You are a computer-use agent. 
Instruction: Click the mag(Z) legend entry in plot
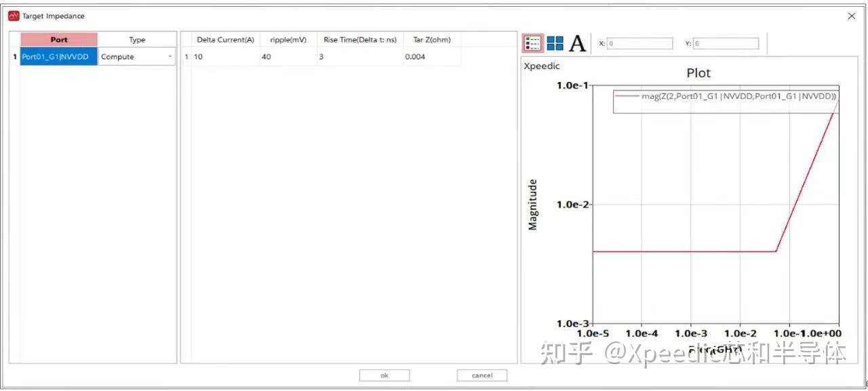point(726,97)
